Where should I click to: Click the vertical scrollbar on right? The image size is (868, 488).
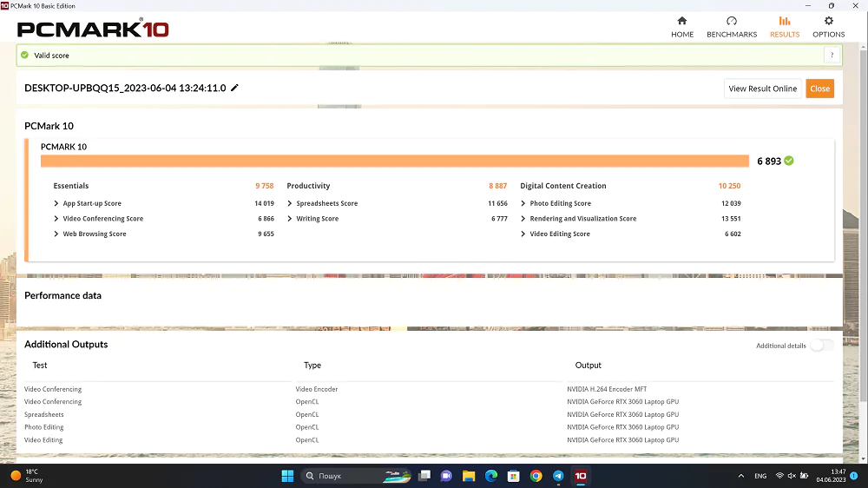[x=863, y=228]
